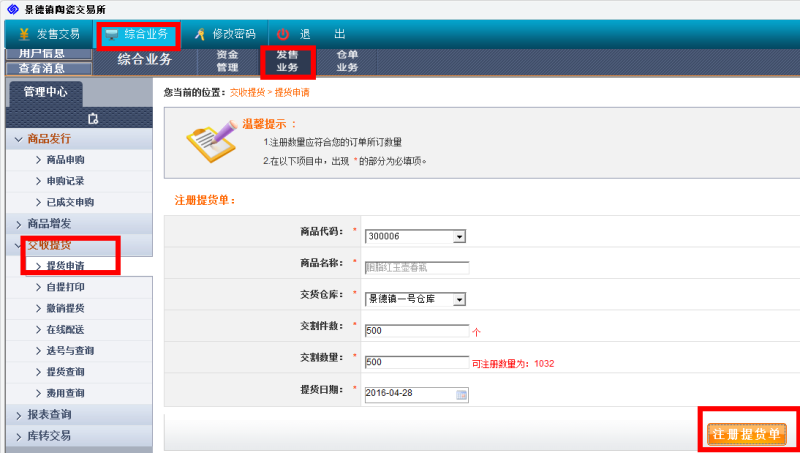
Task: Click the 修改密码 key icon
Action: point(200,34)
